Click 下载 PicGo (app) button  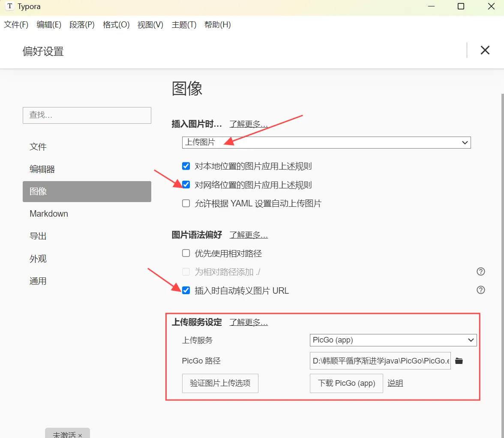[x=346, y=383]
